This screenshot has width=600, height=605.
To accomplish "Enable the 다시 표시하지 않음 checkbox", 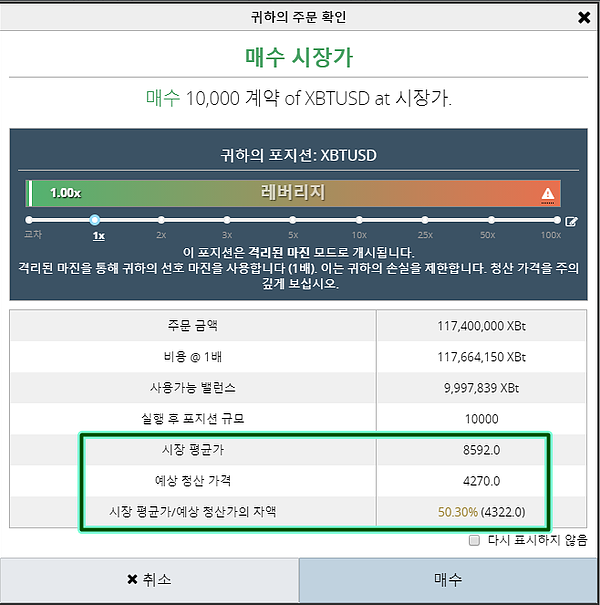I will 475,541.
